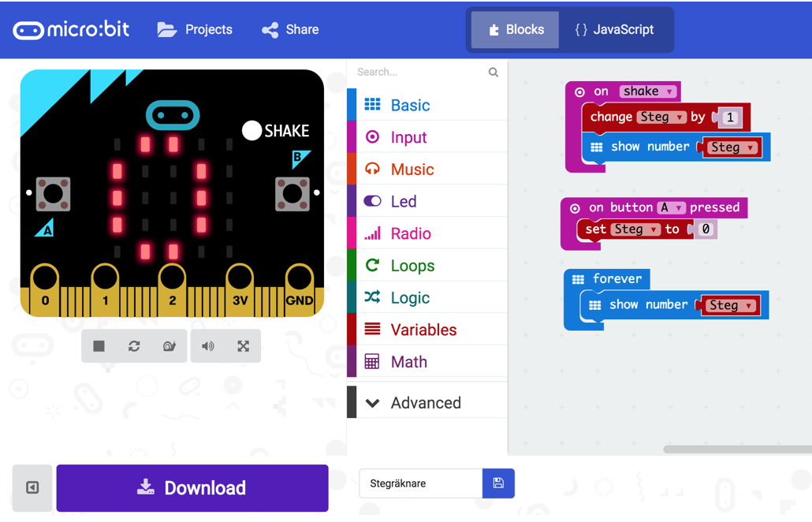Image resolution: width=812 pixels, height=522 pixels.
Task: Open the Input blocks category
Action: click(427, 137)
